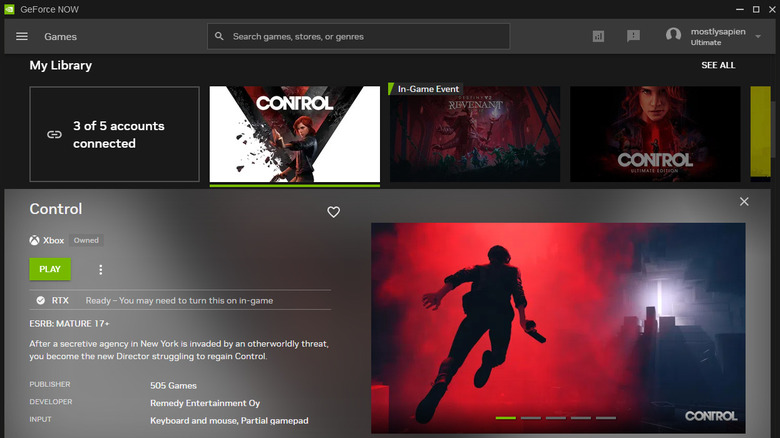Screen dimensions: 780x438
Task: Click the search magnifier icon
Action: [220, 36]
